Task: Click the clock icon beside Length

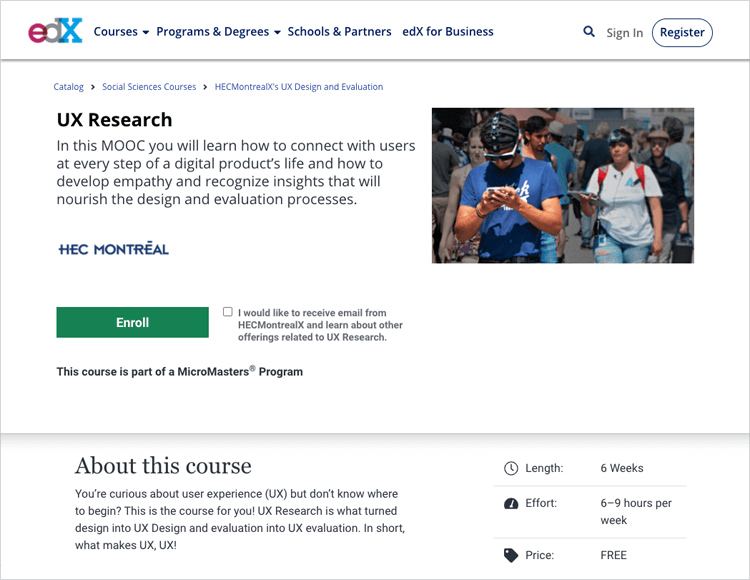Action: [x=511, y=468]
